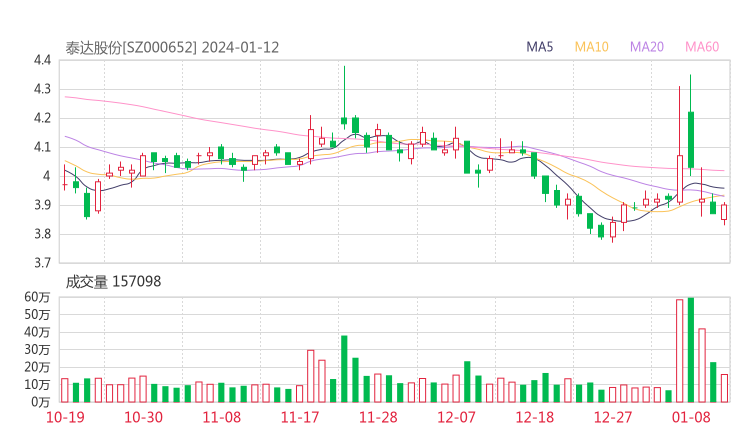
Task: Click the 0万 volume axis label
Action: click(41, 402)
